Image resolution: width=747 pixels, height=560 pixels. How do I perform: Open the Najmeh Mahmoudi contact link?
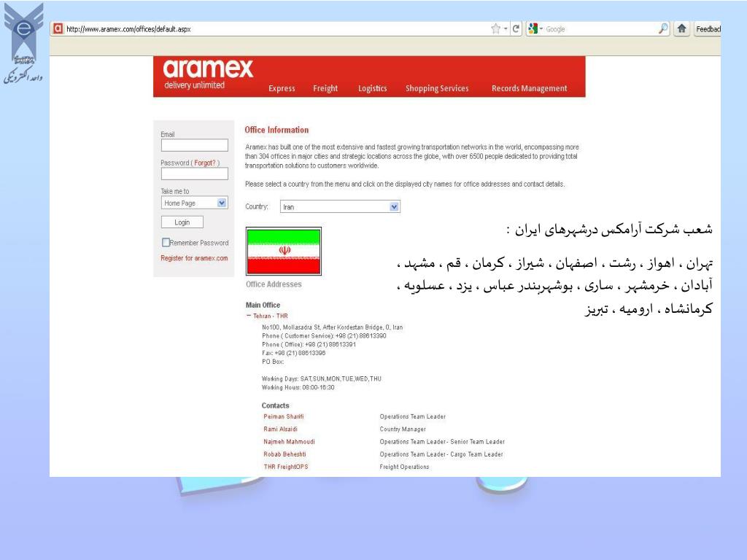[289, 442]
